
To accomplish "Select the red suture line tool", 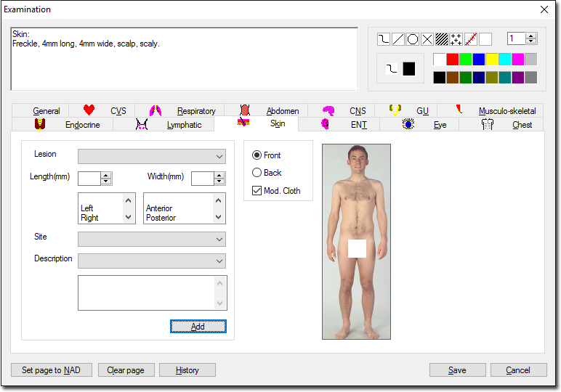I will [x=470, y=39].
